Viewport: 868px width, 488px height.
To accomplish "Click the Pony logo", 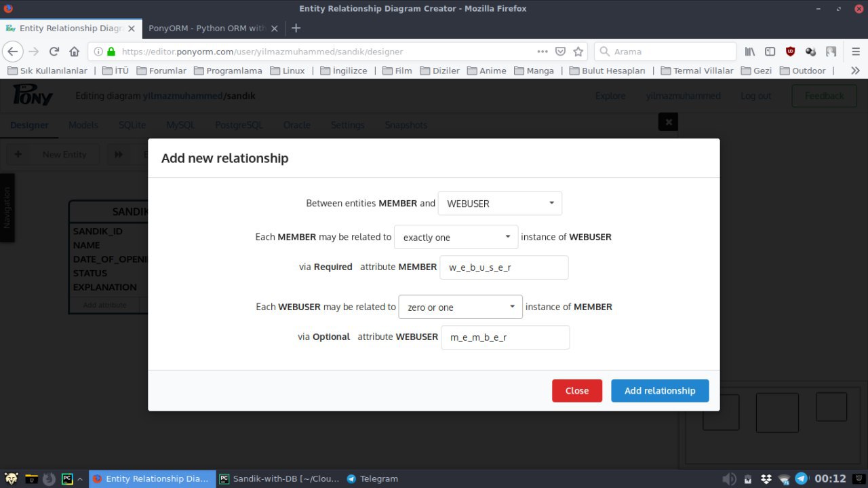I will tap(33, 95).
